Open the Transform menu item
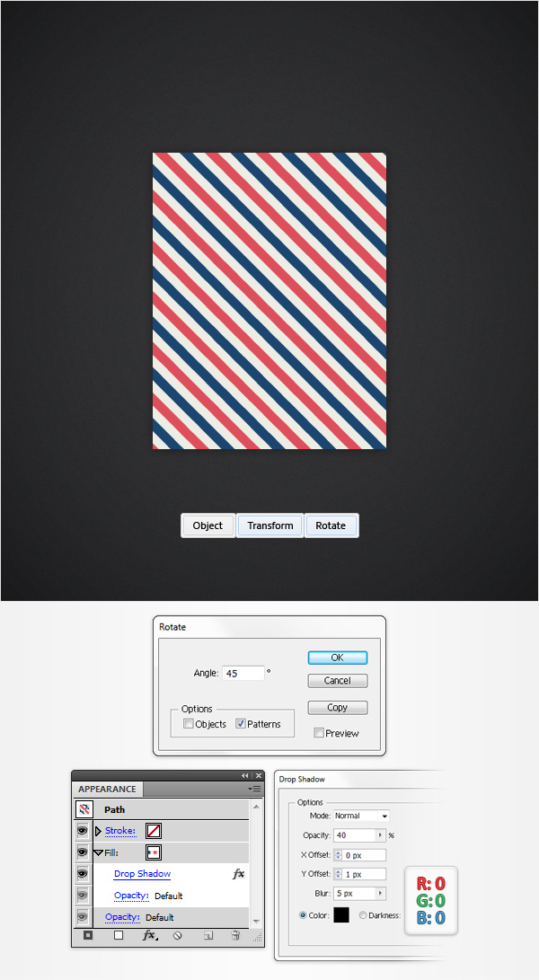This screenshot has height=980, width=539. pos(270,525)
